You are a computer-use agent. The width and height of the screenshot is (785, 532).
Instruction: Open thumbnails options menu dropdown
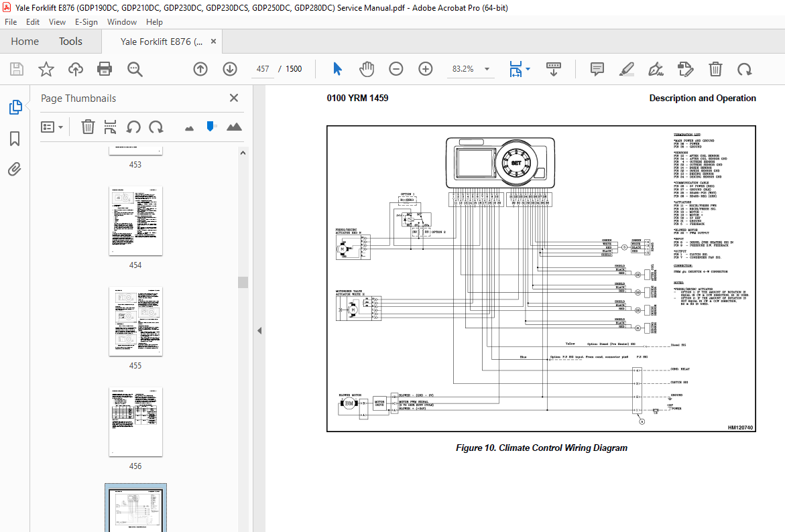[52, 127]
